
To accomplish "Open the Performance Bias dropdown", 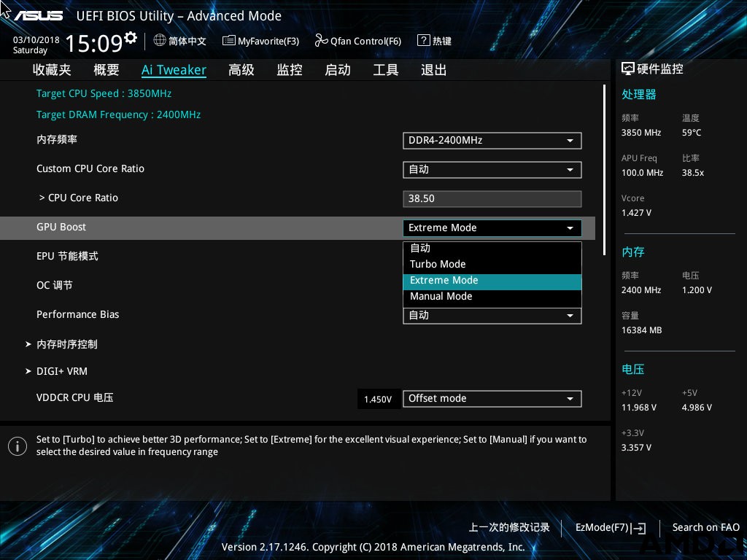I will [492, 315].
